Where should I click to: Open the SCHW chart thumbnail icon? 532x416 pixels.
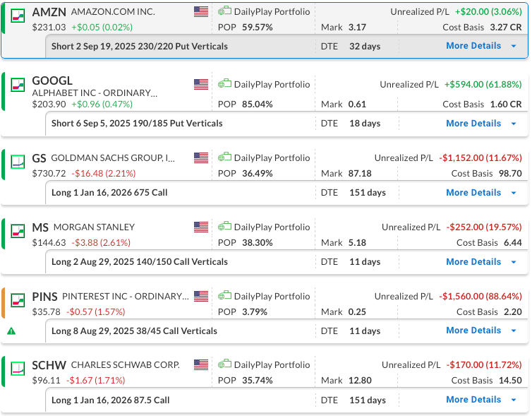tap(18, 369)
